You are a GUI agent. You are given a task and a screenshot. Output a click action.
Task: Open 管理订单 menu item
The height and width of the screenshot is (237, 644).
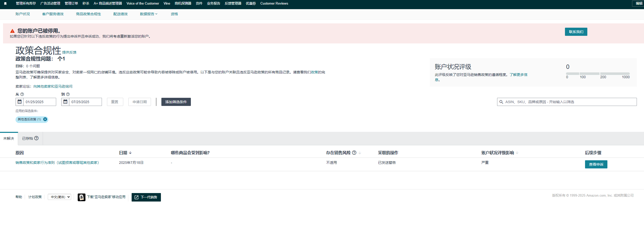pos(71,4)
